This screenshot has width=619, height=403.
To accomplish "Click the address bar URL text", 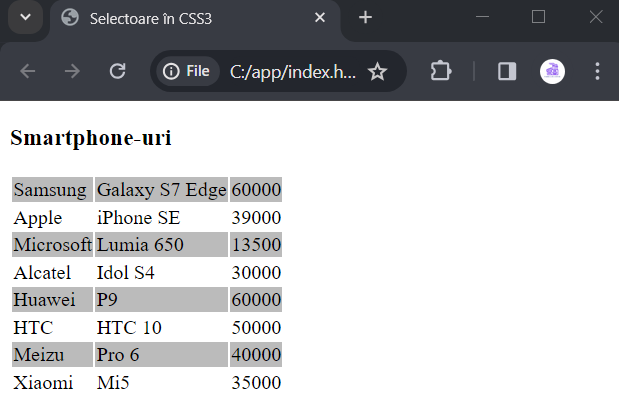I will [293, 72].
